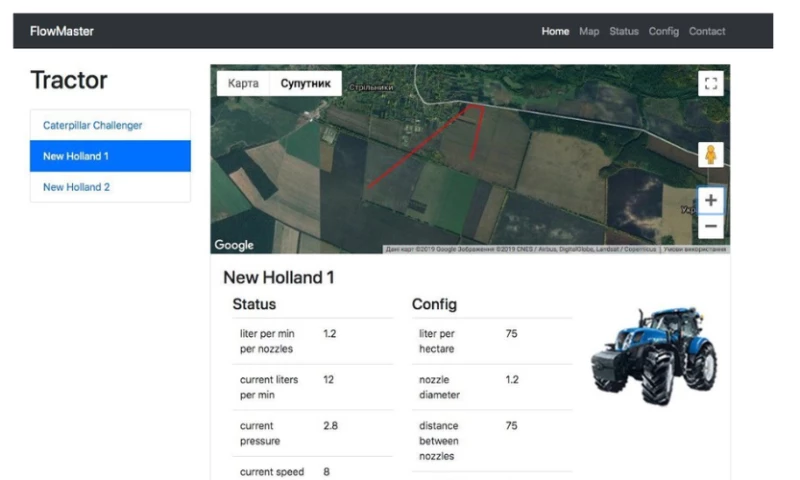Zoom in using the map plus button

click(711, 200)
